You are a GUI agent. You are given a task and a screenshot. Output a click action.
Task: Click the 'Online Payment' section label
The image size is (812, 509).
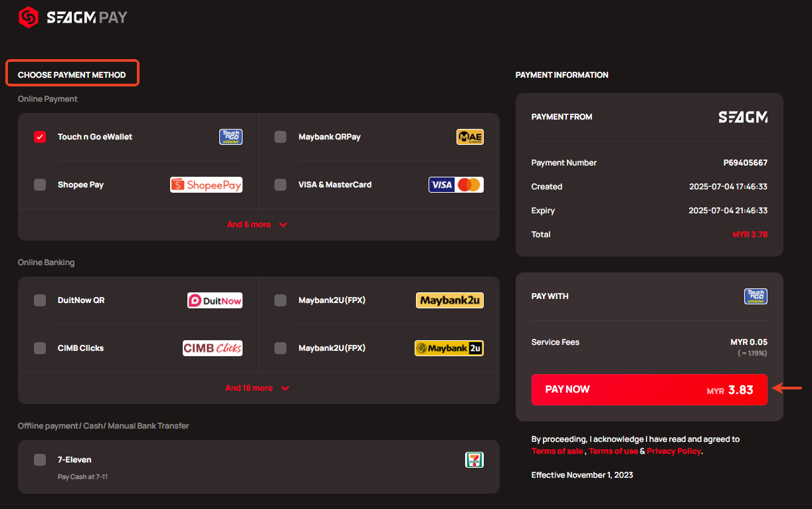[48, 99]
